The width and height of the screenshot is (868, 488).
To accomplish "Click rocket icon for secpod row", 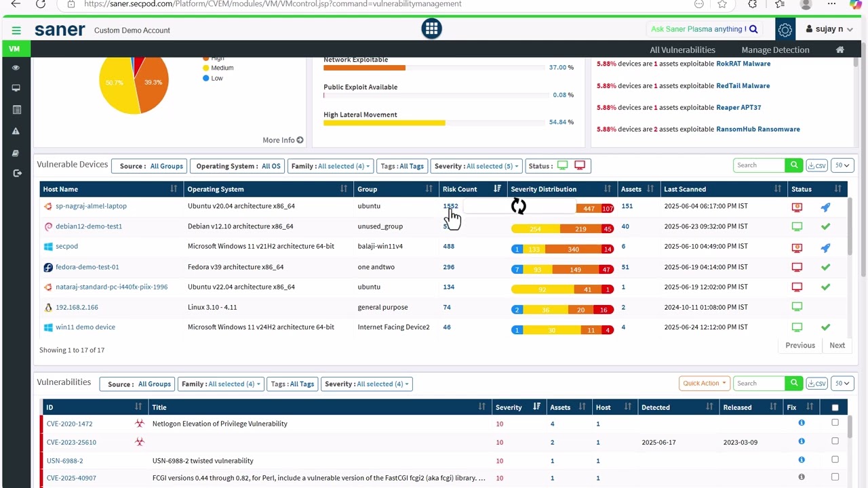I will point(825,247).
